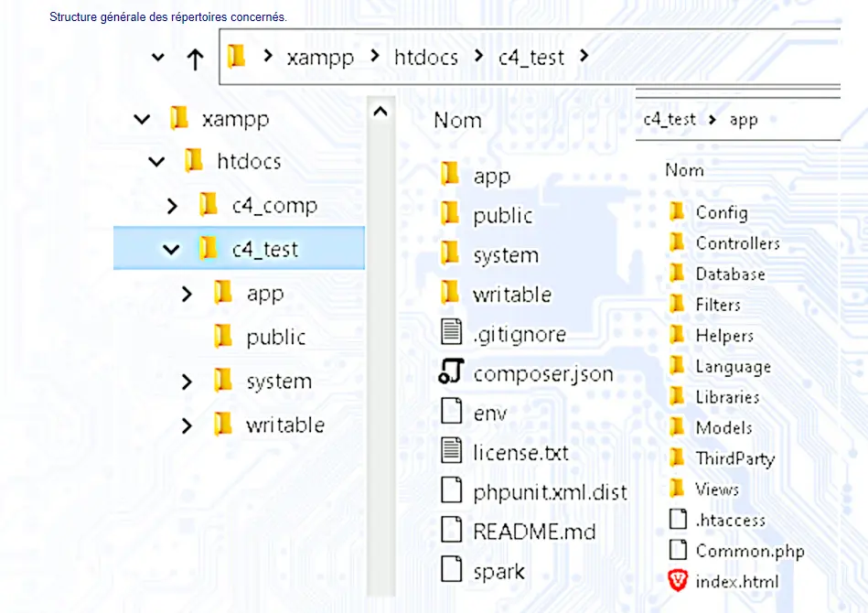Click the folder icon in the address bar

click(x=236, y=56)
